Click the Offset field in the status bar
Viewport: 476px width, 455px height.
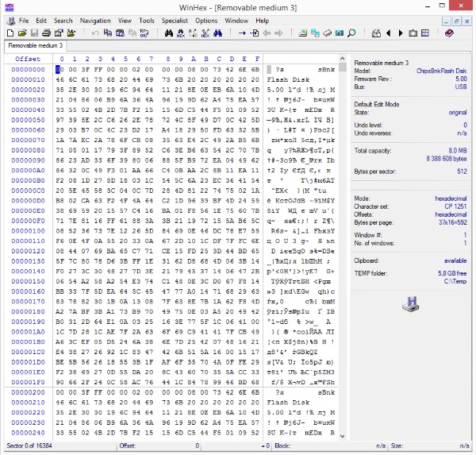coord(159,446)
